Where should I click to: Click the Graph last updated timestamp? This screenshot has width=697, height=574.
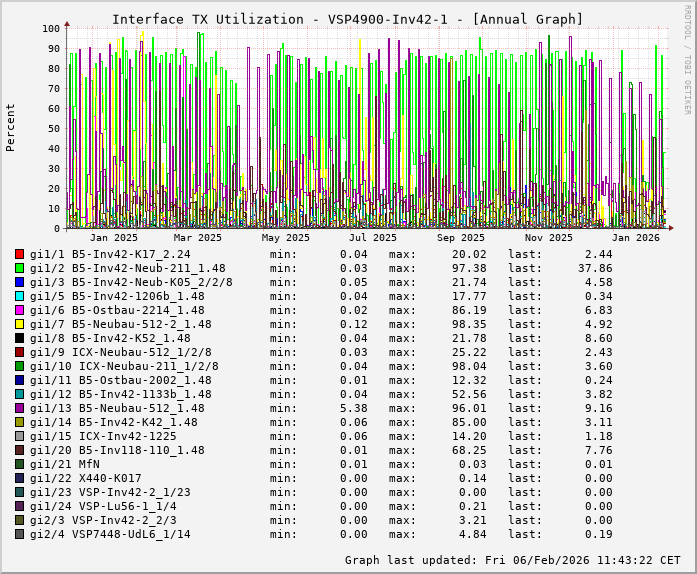[512, 560]
